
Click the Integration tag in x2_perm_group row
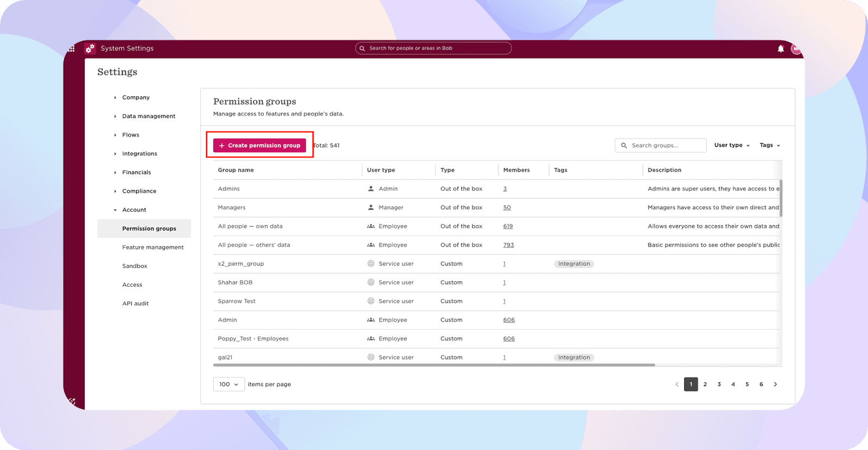coord(574,264)
